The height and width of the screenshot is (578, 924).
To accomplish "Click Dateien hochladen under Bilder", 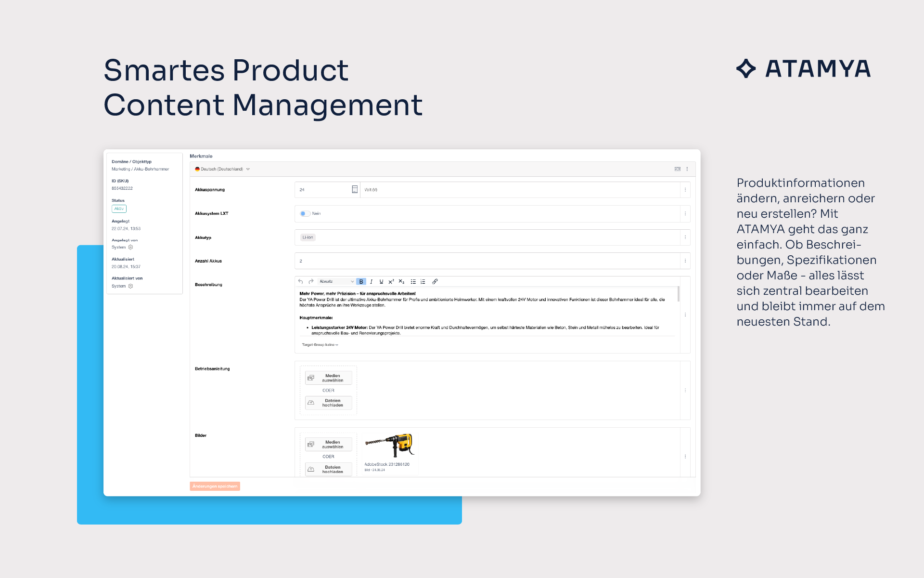I will [329, 469].
